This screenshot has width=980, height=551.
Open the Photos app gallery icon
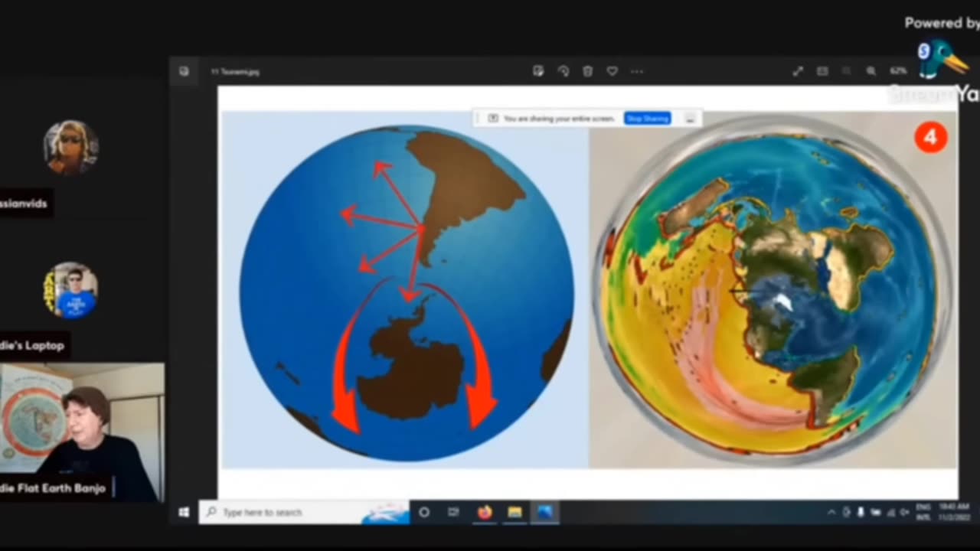coord(184,71)
